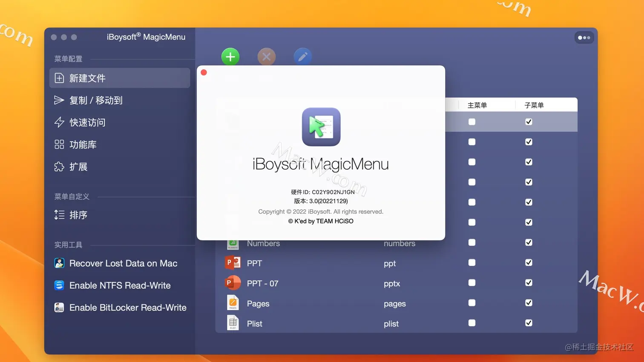Toggle 子菜单 checkbox for PPT - 07 row

click(529, 282)
